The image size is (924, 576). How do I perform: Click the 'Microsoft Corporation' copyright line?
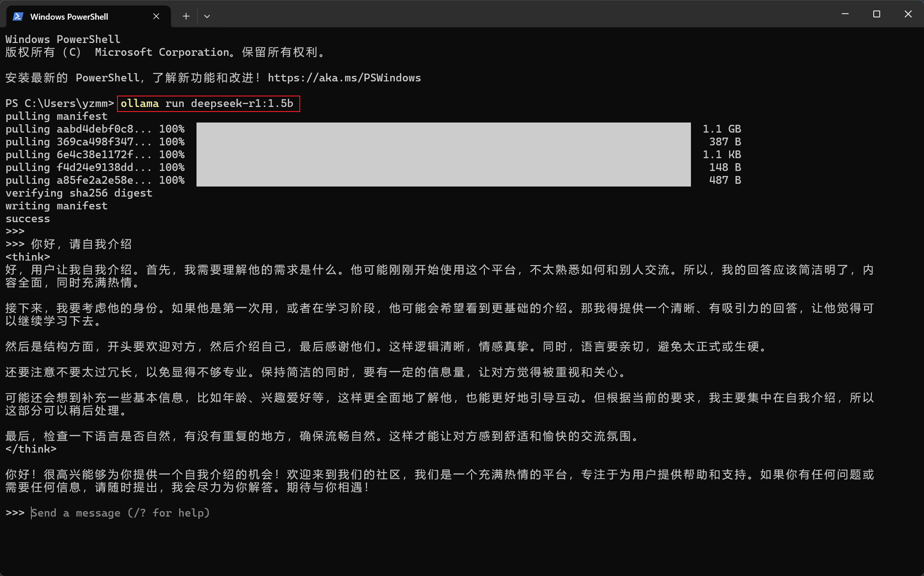(x=165, y=52)
